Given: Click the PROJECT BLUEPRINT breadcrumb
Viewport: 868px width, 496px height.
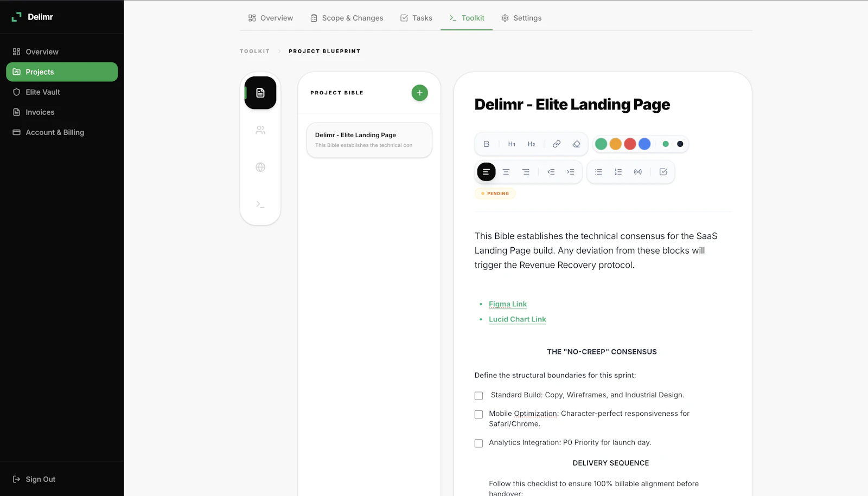Looking at the screenshot, I should [324, 51].
